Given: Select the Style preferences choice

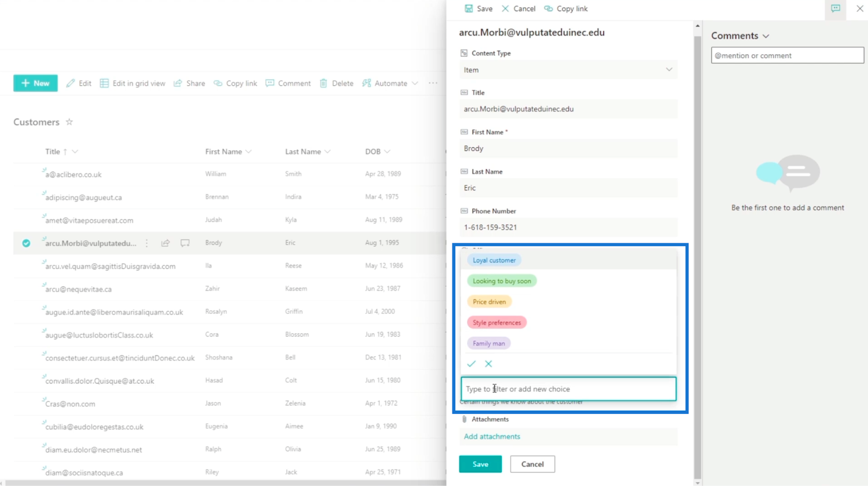Looking at the screenshot, I should [x=496, y=323].
